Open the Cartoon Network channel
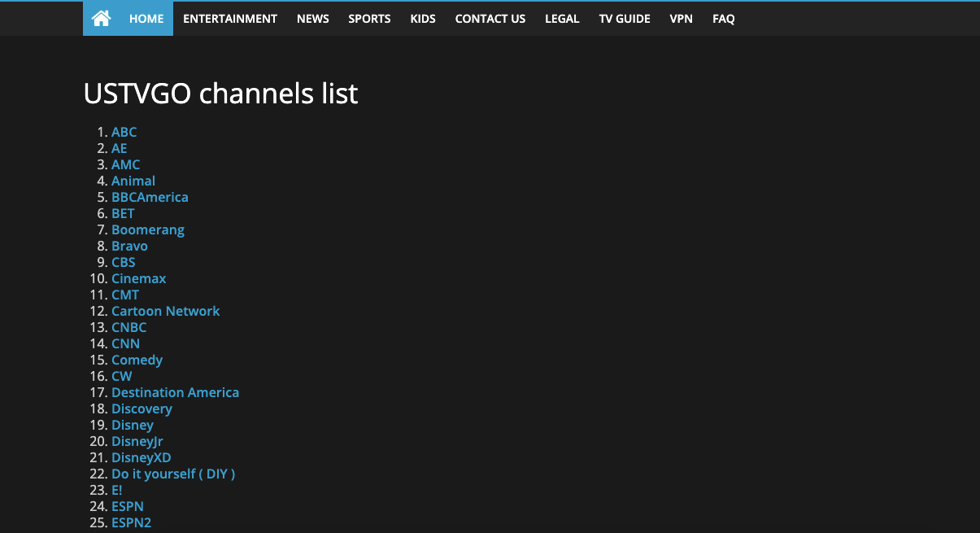 [166, 311]
